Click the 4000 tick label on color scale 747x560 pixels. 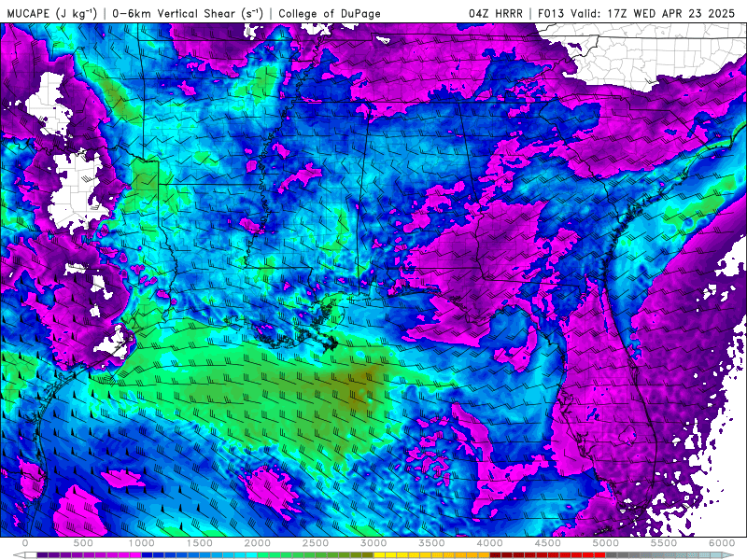[x=489, y=543]
